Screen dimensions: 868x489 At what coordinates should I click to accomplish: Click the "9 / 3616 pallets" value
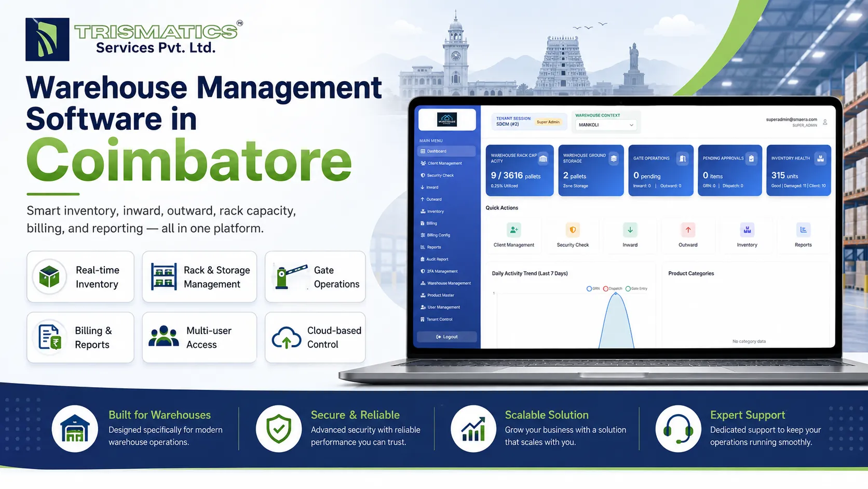click(x=516, y=176)
